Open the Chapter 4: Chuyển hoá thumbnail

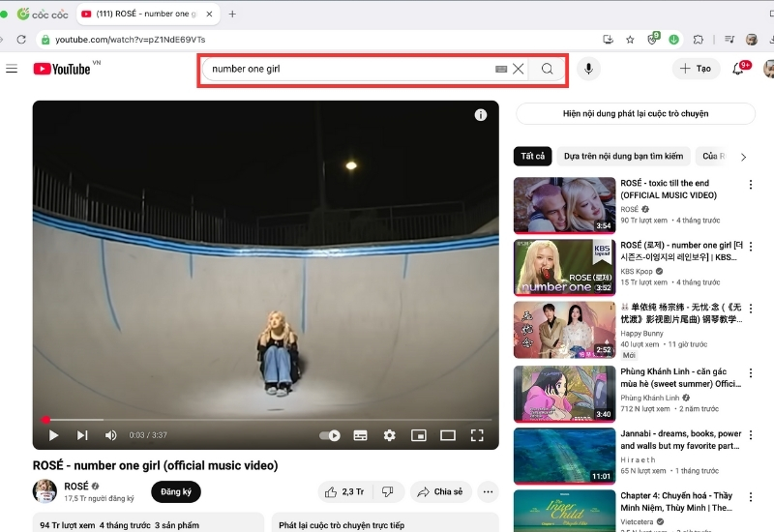click(565, 511)
